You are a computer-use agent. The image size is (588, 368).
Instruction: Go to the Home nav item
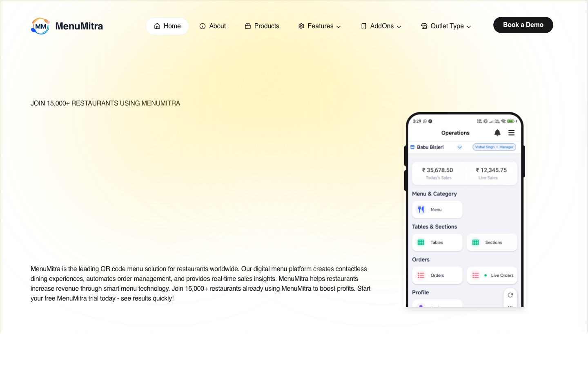click(167, 26)
